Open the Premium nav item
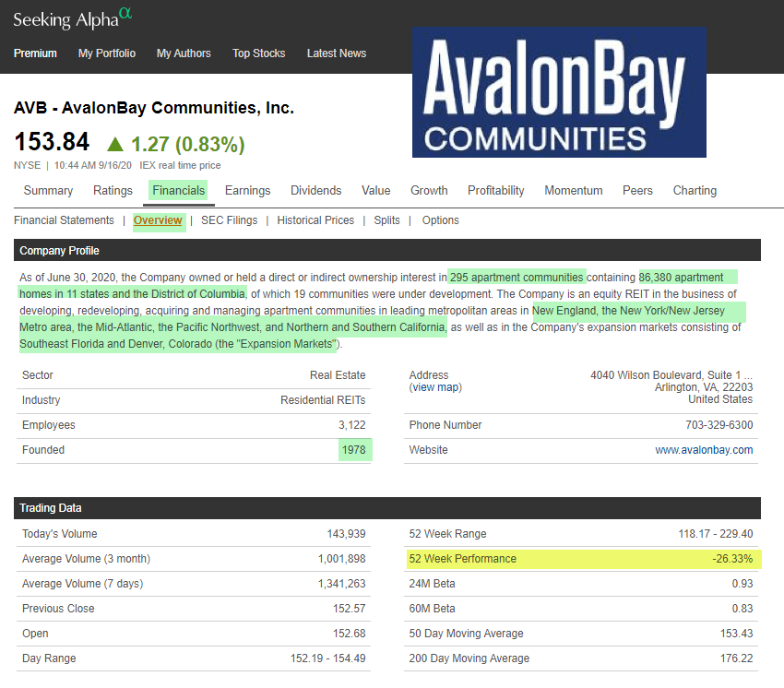This screenshot has width=784, height=688. (x=35, y=53)
